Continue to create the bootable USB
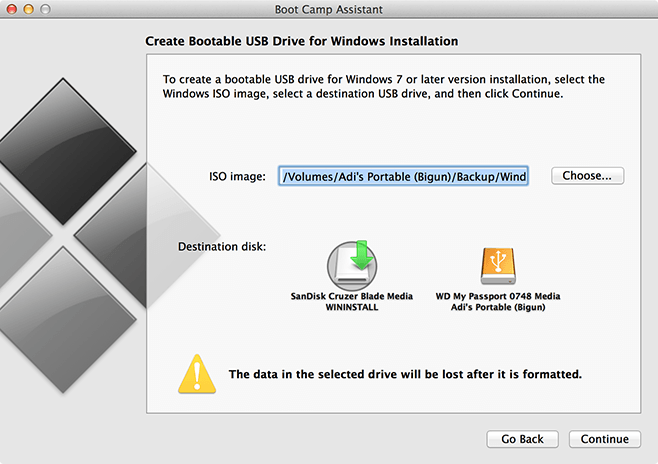This screenshot has height=464, width=658. pos(604,439)
